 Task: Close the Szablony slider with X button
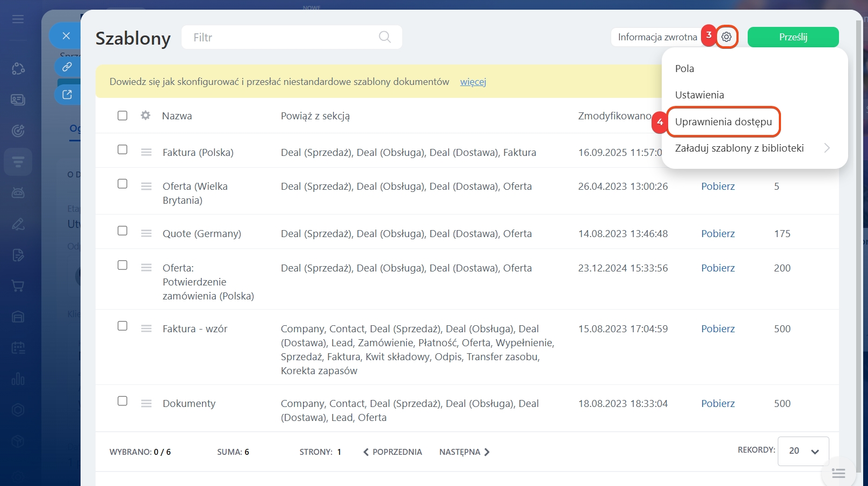pyautogui.click(x=66, y=36)
